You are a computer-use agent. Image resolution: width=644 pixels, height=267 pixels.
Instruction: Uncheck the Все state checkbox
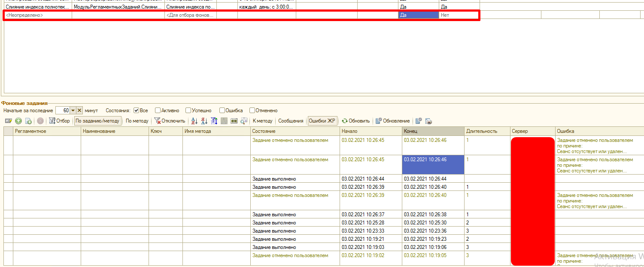pyautogui.click(x=136, y=110)
